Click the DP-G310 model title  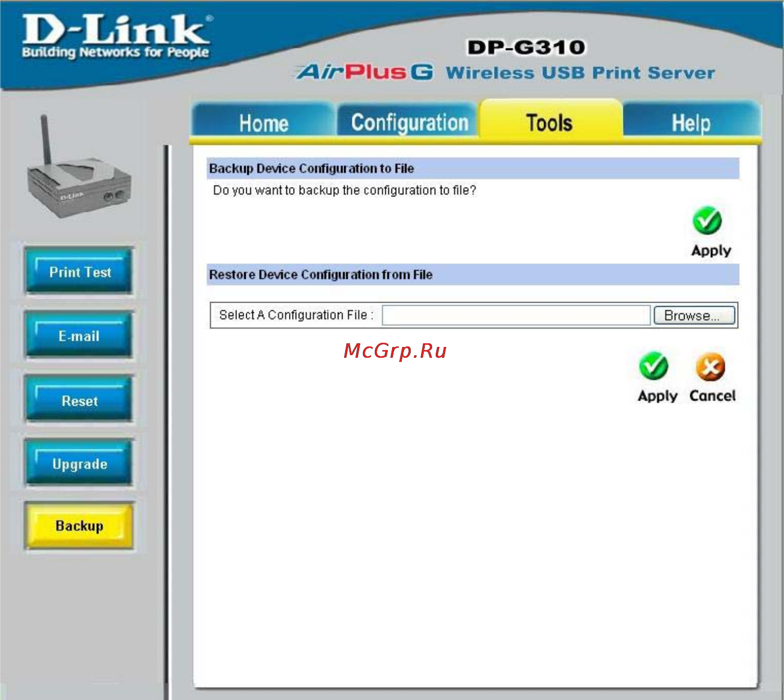[526, 47]
